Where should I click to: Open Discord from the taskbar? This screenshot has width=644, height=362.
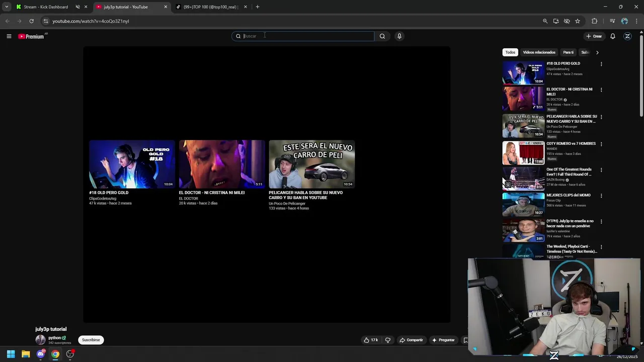coord(41,354)
